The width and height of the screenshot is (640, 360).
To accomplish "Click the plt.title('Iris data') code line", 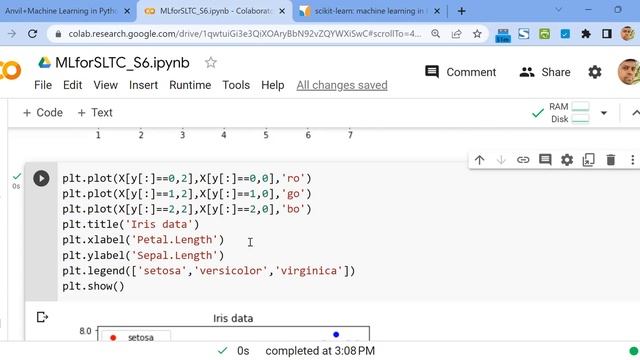I will 131,224.
